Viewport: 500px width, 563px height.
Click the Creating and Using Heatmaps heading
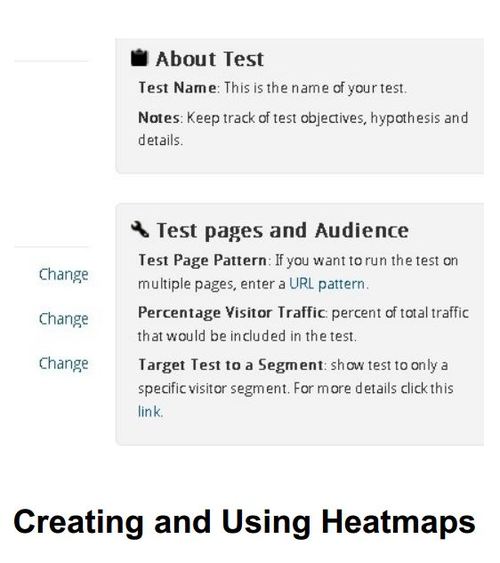point(244,522)
